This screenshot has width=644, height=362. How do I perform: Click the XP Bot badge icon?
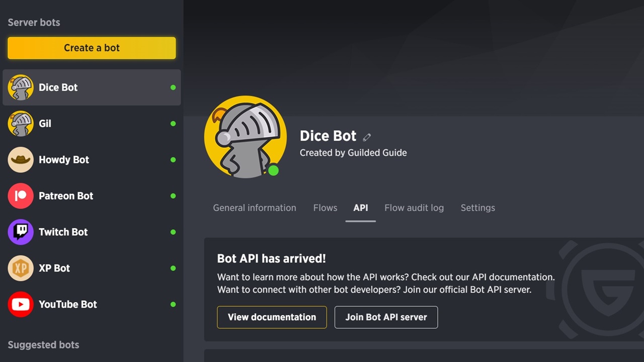click(21, 268)
